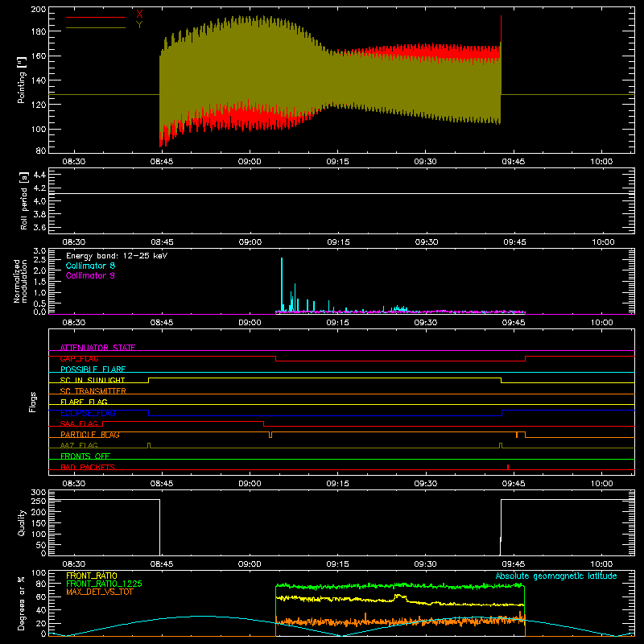Click the '200' value on Pointing y-axis

click(38, 10)
